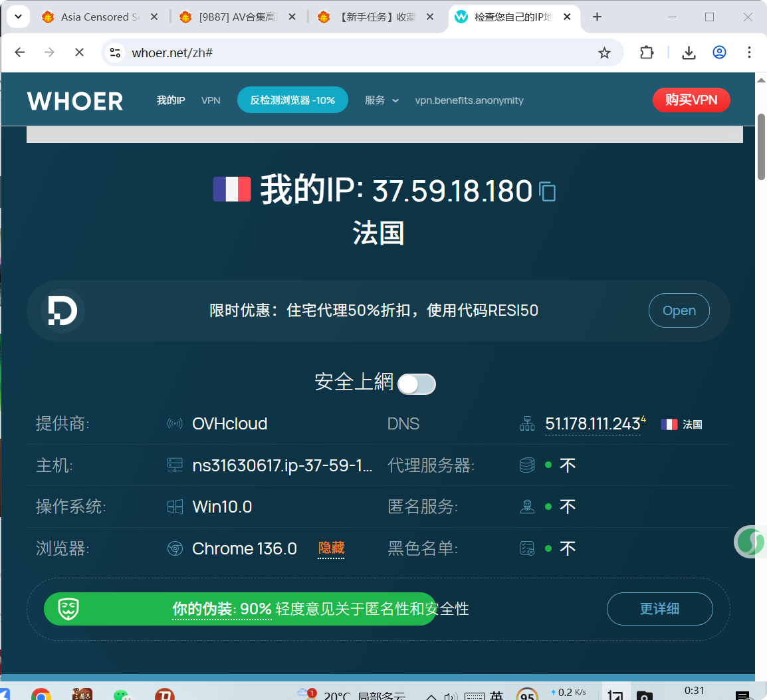
Task: Click the WHOER logo
Action: 75,101
